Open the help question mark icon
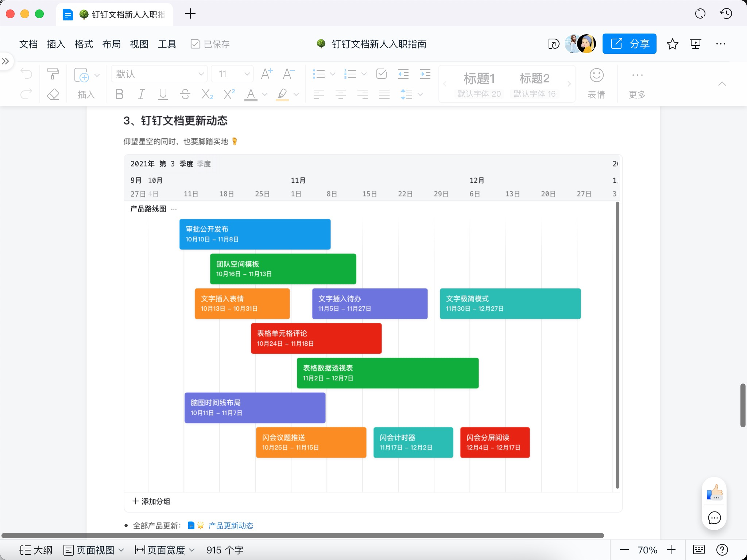The image size is (747, 560). [x=722, y=550]
